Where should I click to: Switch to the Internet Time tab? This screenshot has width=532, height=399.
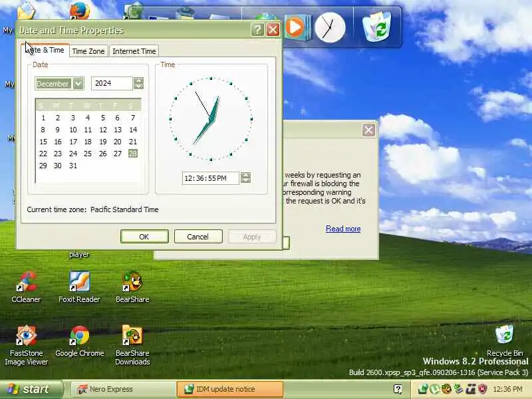point(134,51)
